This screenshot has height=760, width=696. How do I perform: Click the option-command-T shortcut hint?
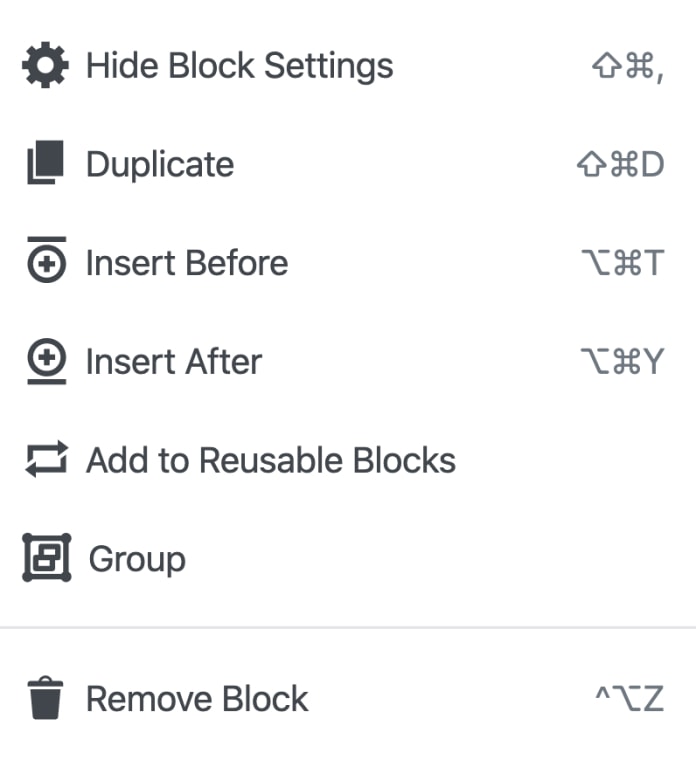point(622,263)
